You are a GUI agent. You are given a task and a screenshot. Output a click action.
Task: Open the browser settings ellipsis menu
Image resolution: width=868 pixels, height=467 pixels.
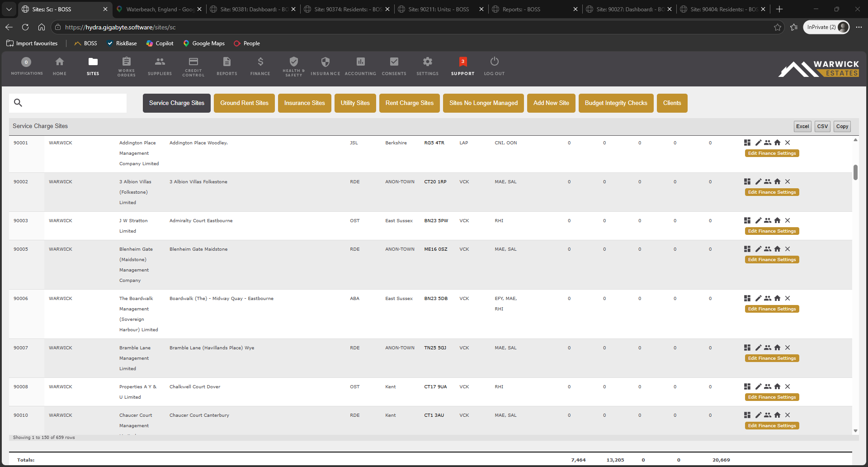tap(859, 27)
